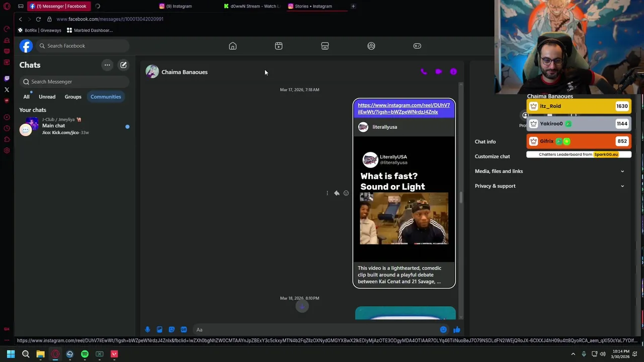Open the reel video thumbnail preview
The height and width of the screenshot is (362, 644).
(404, 200)
